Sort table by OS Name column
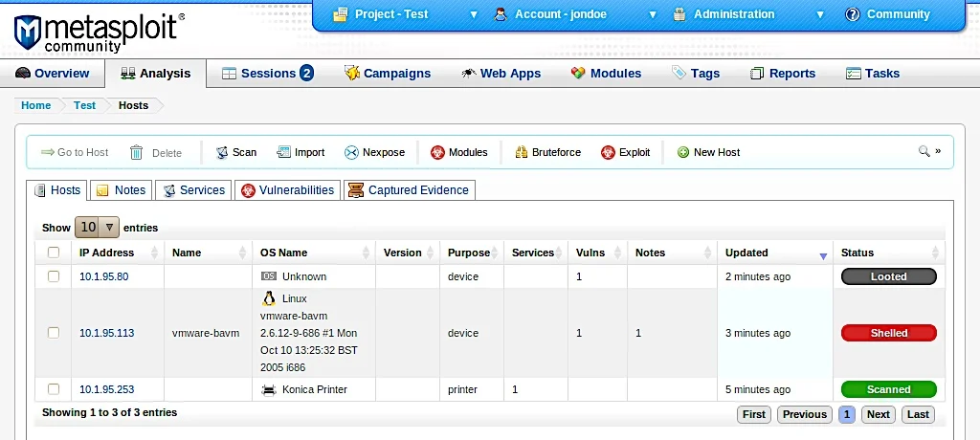The height and width of the screenshot is (440, 980). click(314, 253)
